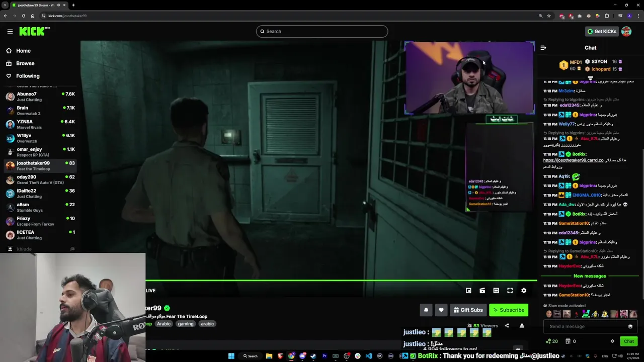Bookmark this page with the star icon
The width and height of the screenshot is (644, 362).
click(x=549, y=16)
